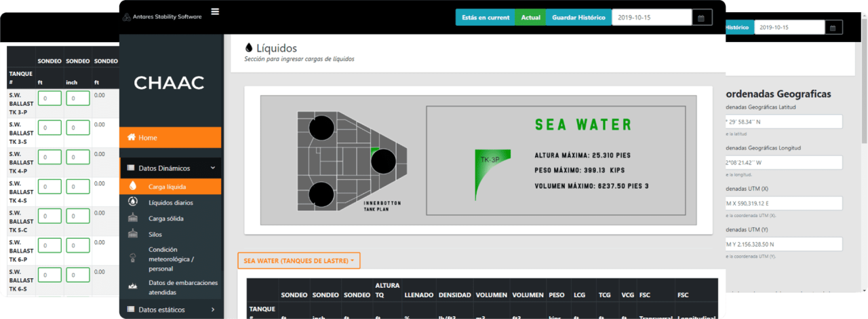Click ft sondeo field for Ballast TK 3-P

coord(50,98)
